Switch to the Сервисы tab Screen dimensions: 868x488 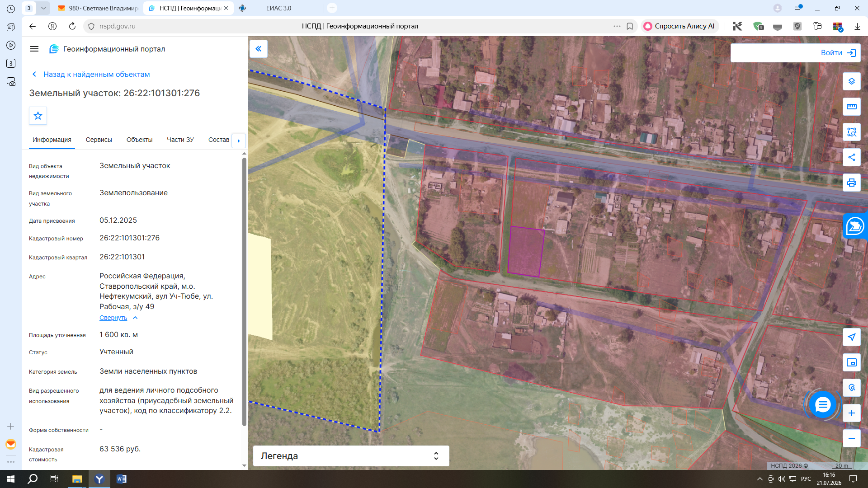(99, 140)
